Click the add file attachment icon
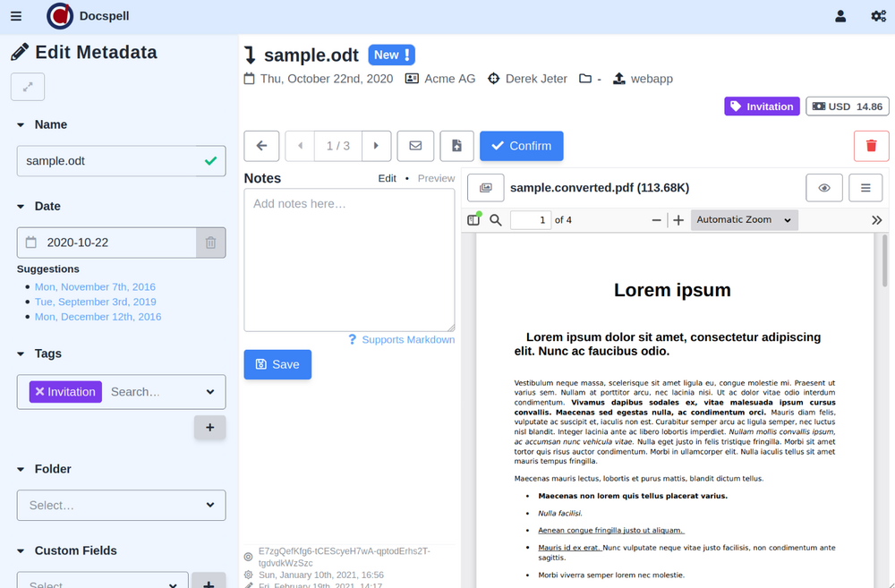Viewport: 895px width, 588px height. click(x=456, y=146)
